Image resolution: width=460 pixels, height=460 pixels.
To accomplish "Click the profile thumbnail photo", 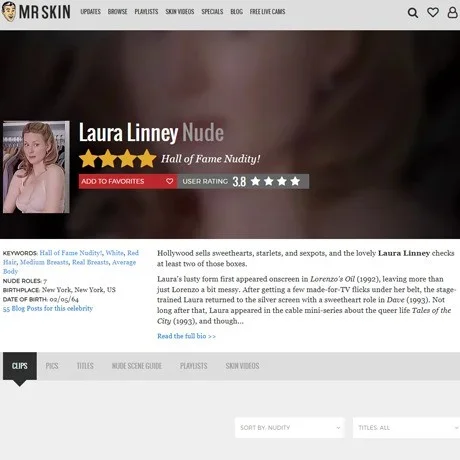I will click(x=36, y=167).
